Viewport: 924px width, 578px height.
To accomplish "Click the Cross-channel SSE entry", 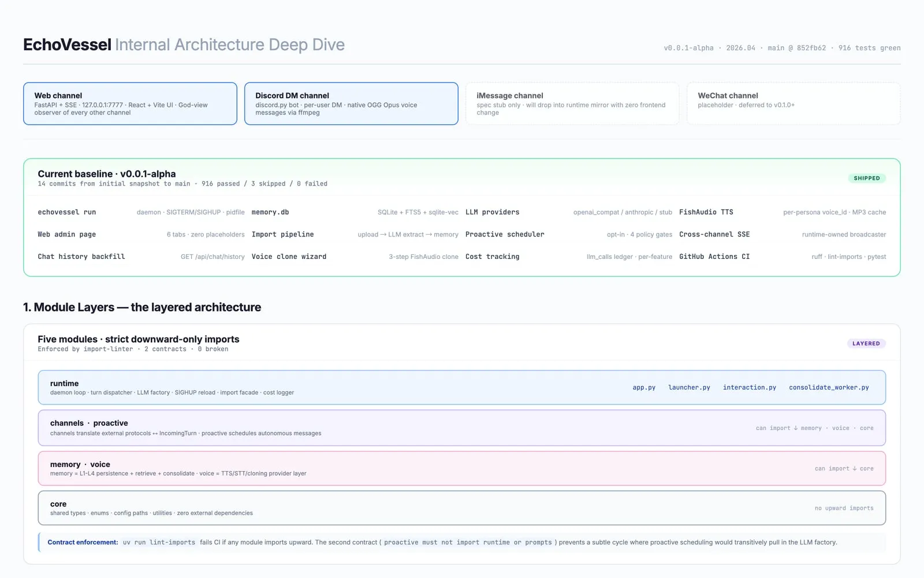I will click(714, 234).
